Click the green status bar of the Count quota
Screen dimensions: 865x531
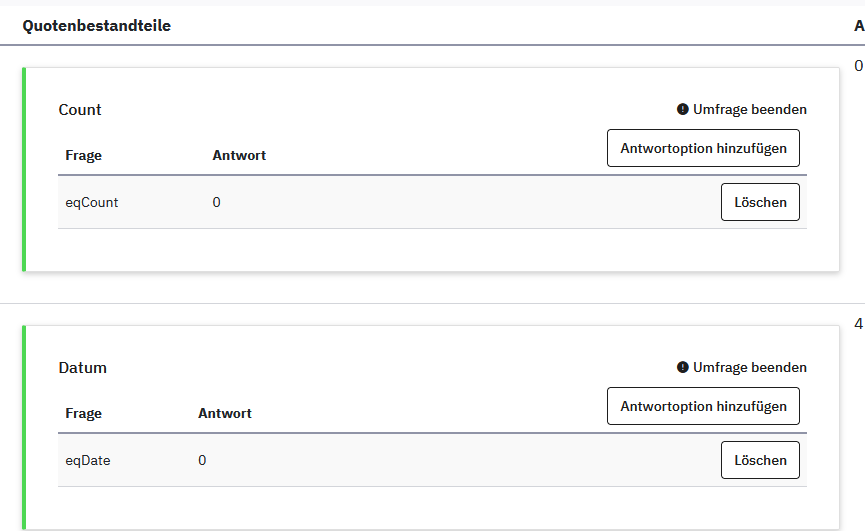(x=24, y=170)
